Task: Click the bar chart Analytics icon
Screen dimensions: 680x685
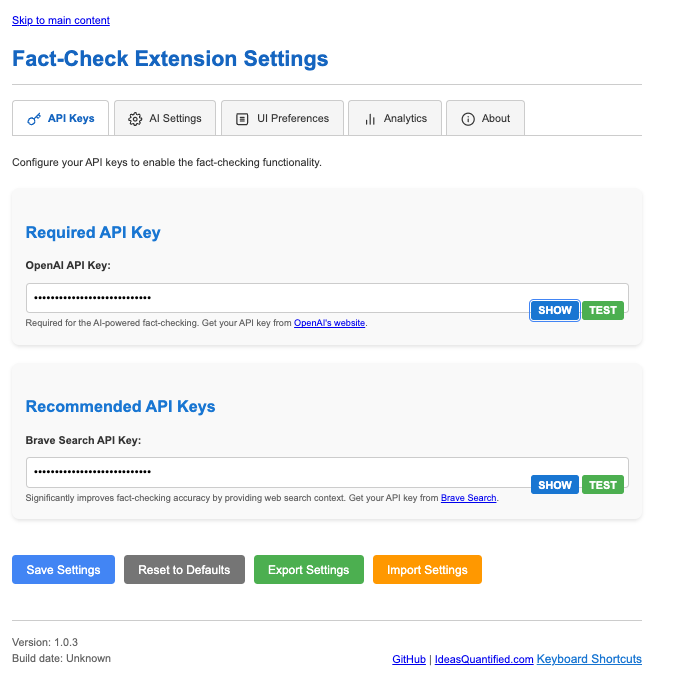Action: (370, 119)
